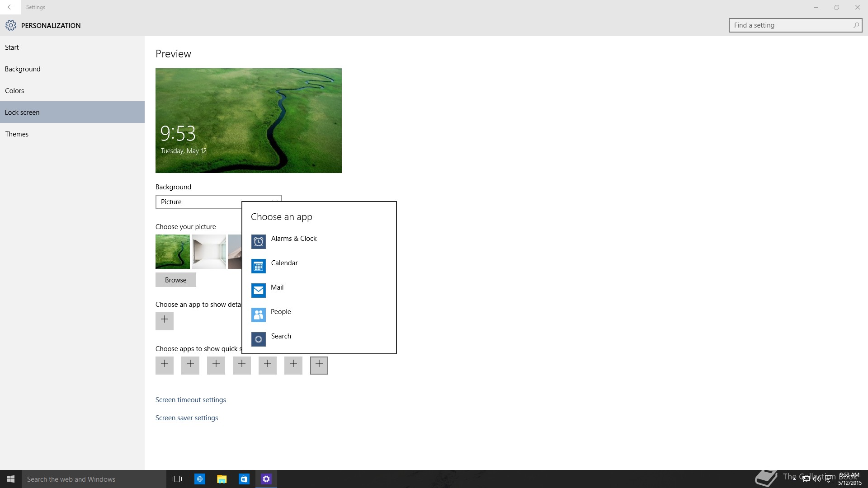Click the third quick status plus slot
868x488 pixels.
(x=216, y=366)
